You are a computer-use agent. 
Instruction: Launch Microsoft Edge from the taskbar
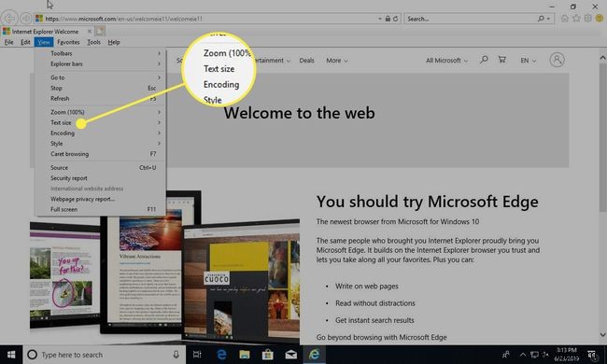221,355
